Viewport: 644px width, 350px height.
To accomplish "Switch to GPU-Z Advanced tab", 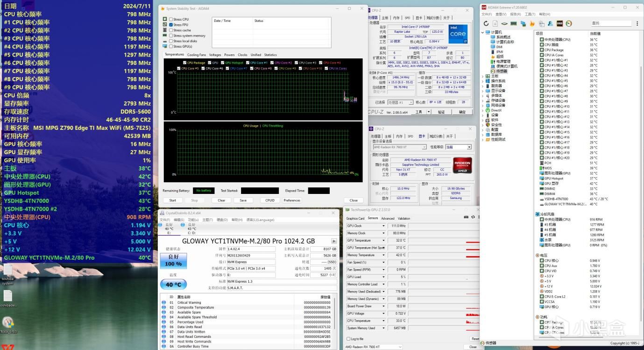I will pos(388,218).
